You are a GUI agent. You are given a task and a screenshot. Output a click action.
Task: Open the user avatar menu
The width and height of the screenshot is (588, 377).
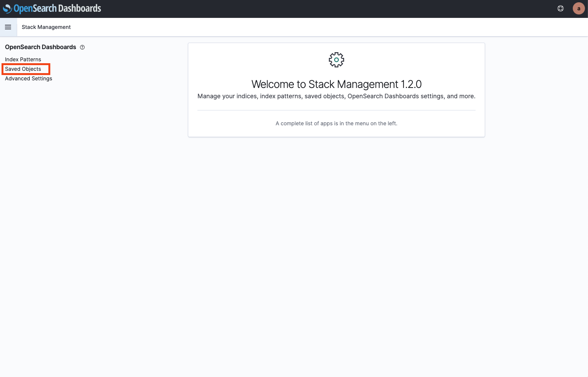pos(578,8)
